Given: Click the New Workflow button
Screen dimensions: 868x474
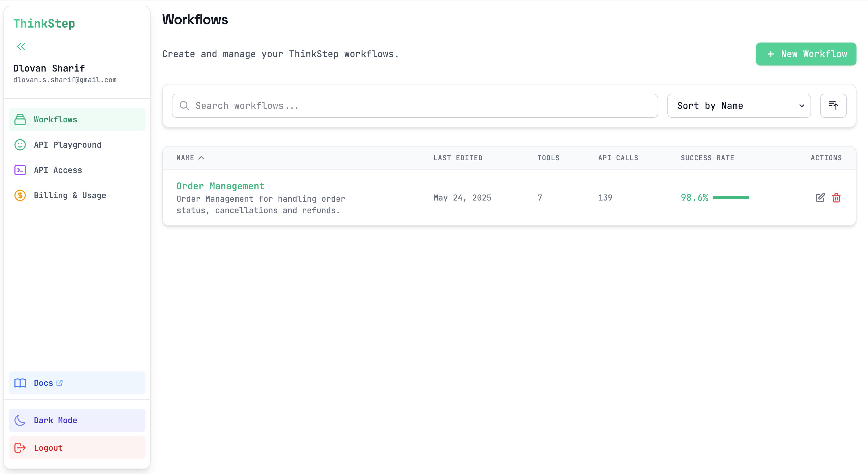Looking at the screenshot, I should click(806, 54).
